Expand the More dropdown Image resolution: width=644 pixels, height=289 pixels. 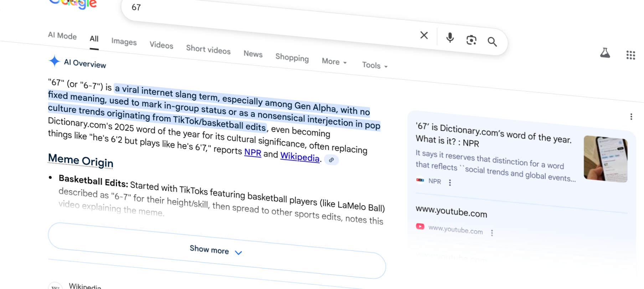[x=334, y=62]
